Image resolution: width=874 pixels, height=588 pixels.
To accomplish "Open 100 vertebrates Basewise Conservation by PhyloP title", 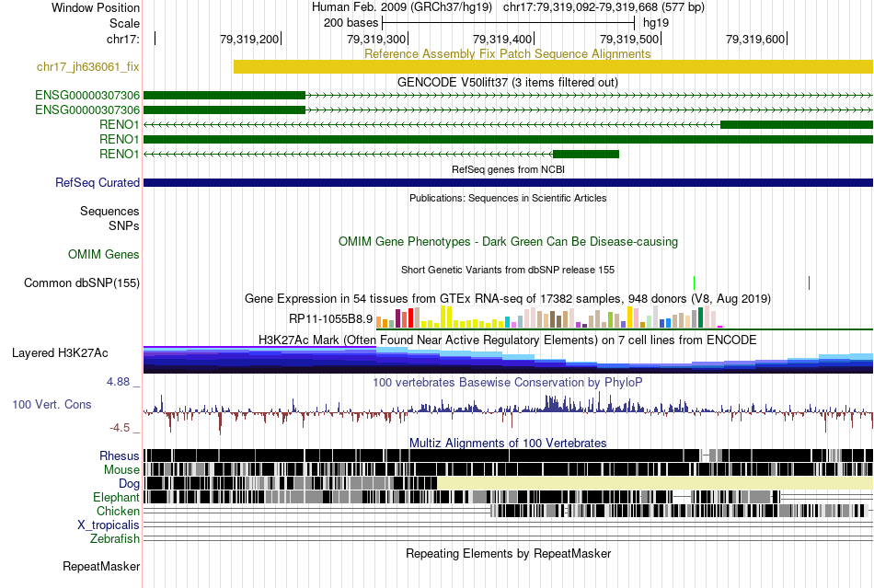I will 508,383.
